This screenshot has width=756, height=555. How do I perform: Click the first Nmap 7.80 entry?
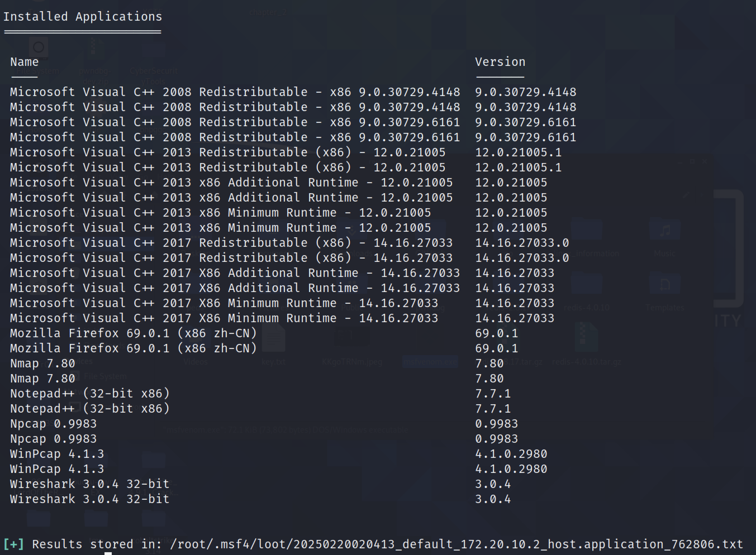coord(42,363)
